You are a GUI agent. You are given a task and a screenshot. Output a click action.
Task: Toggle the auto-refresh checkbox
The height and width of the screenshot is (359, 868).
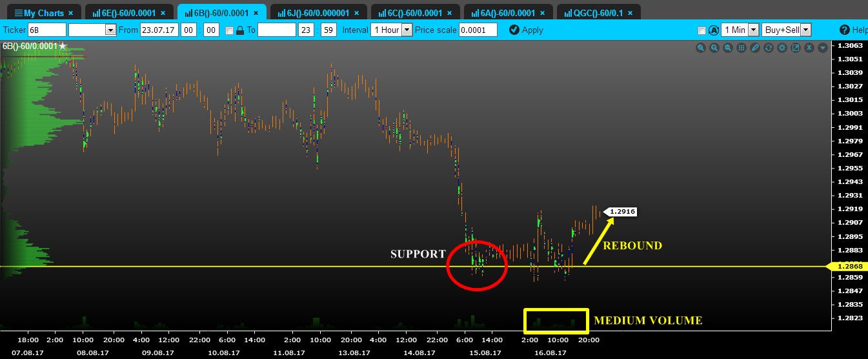[x=702, y=30]
